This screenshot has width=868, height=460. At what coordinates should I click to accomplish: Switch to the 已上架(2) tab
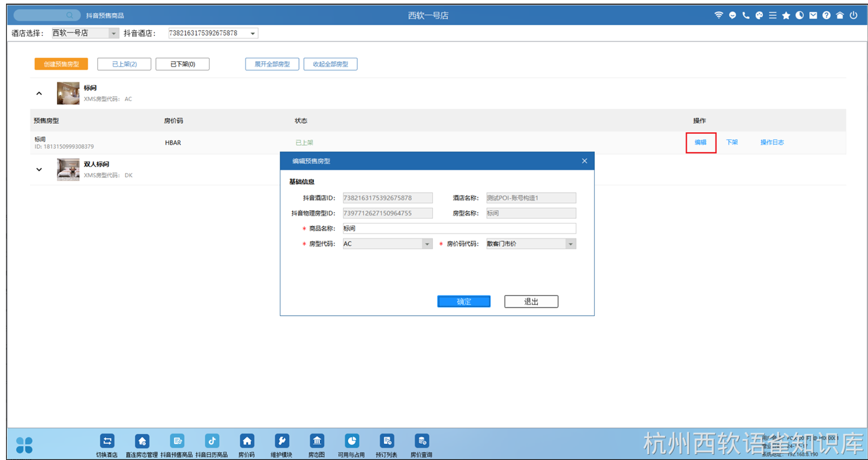point(124,64)
